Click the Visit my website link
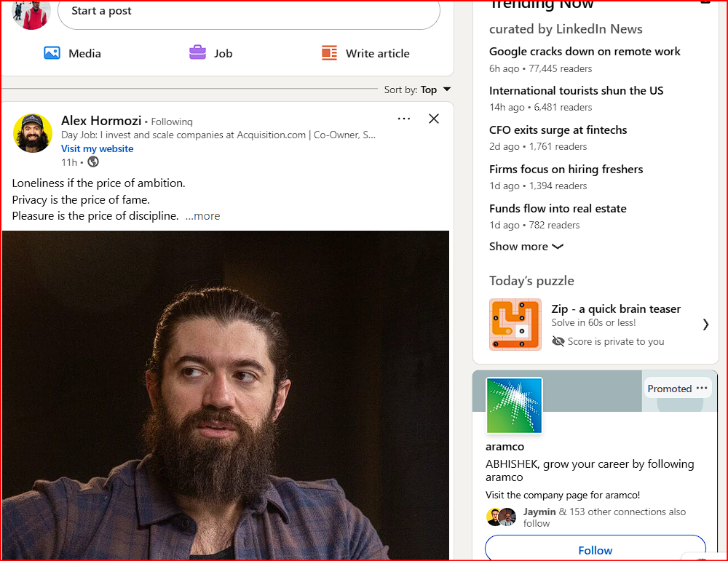 97,148
